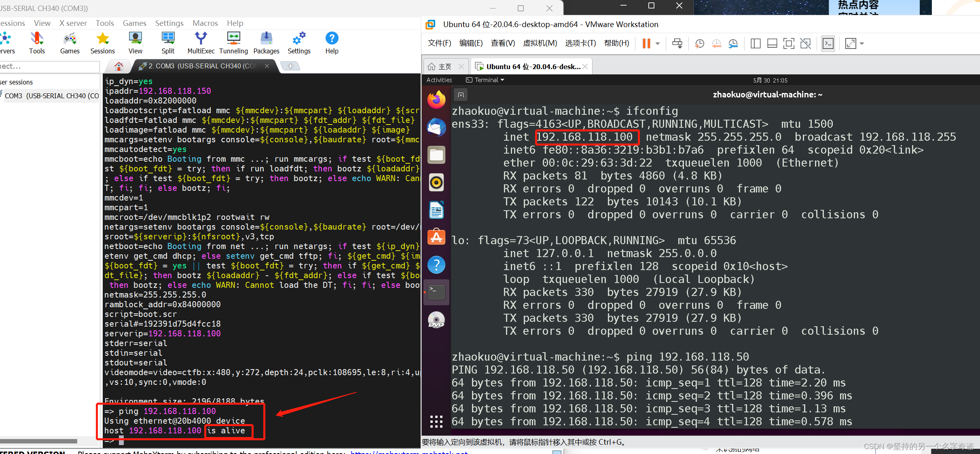This screenshot has width=980, height=454.
Task: Open Thunderbird mail from the Ubuntu dock
Action: pyautogui.click(x=436, y=127)
